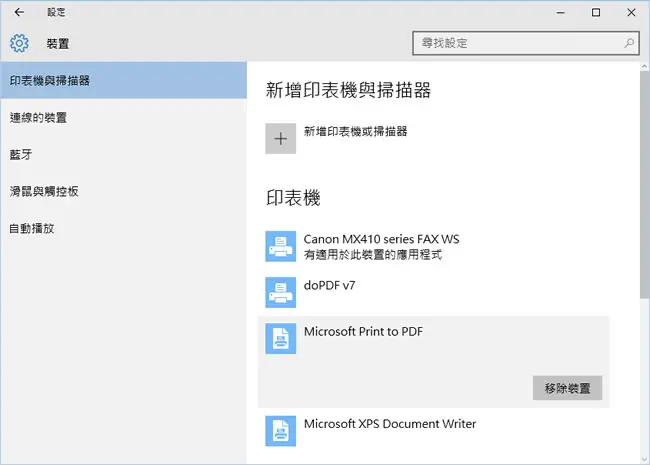Click the back arrow in title bar
650x465 pixels.
tap(19, 12)
